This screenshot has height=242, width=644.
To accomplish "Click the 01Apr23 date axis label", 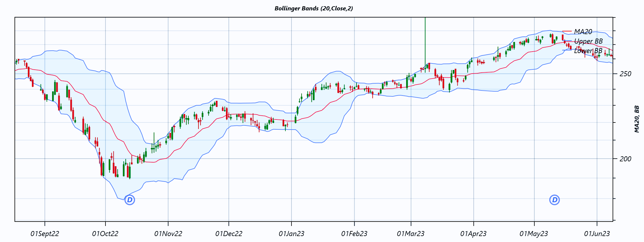I will (x=473, y=234).
